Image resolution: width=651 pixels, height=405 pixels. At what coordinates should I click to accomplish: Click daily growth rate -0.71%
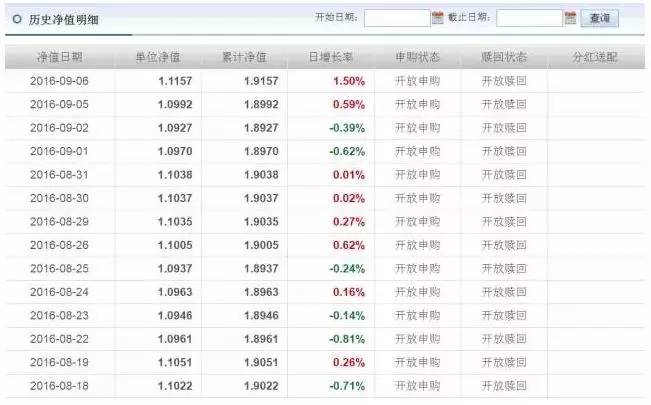pyautogui.click(x=347, y=386)
